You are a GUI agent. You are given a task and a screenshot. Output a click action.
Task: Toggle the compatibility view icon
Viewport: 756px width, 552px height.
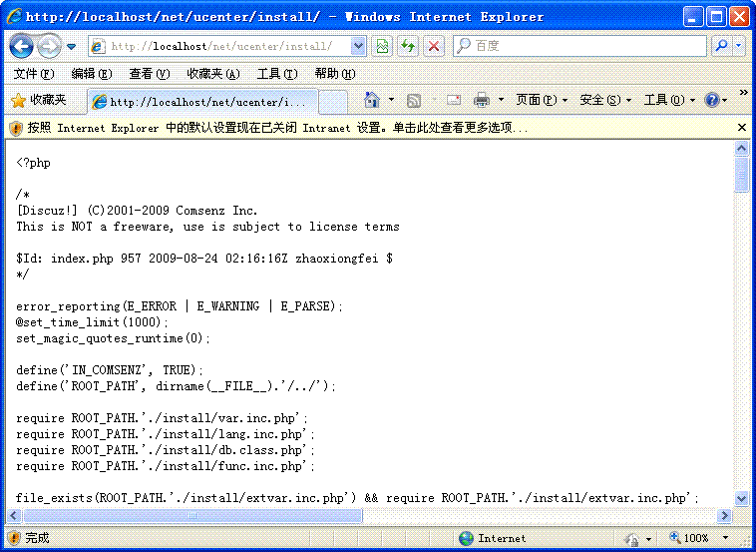(x=382, y=46)
